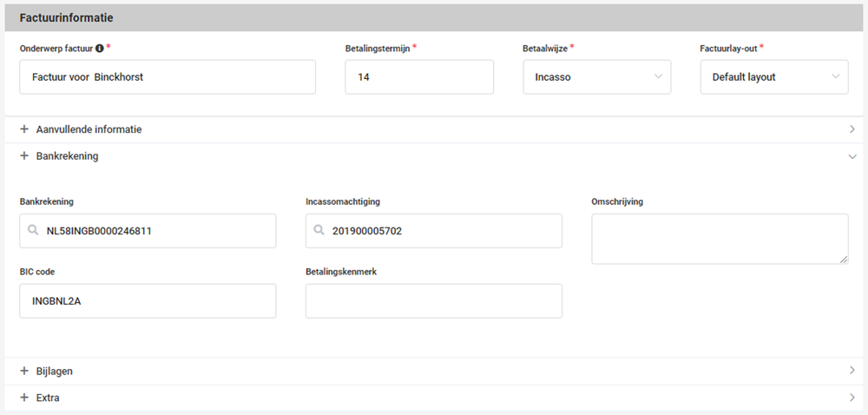This screenshot has width=868, height=415.
Task: Focus the Betalingstermijn field containing 14
Action: click(419, 77)
